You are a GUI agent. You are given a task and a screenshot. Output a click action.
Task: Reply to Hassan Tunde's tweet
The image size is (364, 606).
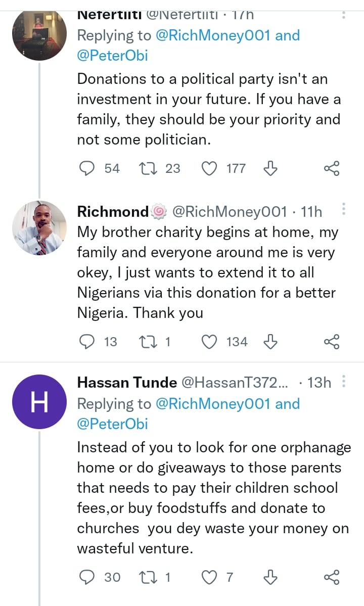[x=88, y=577]
